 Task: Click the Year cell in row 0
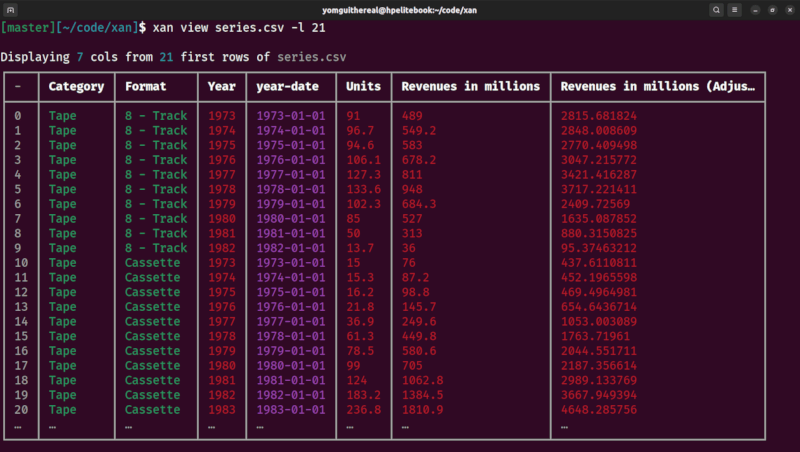click(221, 116)
